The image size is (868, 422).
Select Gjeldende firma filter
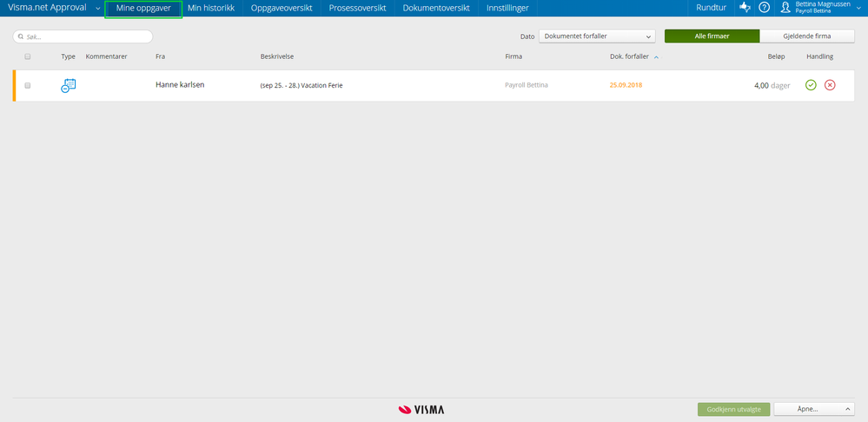pos(806,36)
